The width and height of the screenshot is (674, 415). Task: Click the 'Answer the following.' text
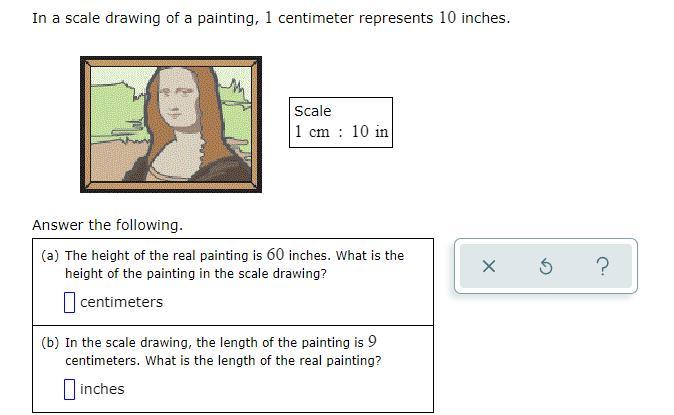click(107, 225)
